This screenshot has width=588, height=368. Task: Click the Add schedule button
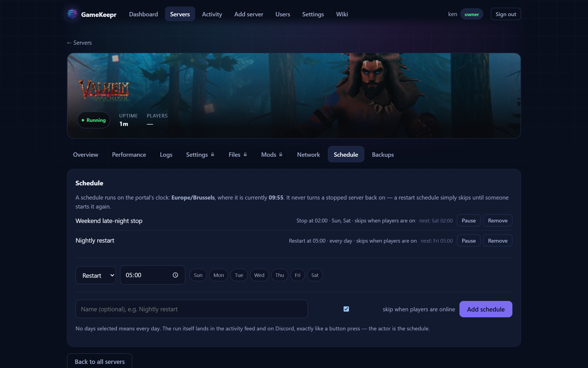[486, 309]
